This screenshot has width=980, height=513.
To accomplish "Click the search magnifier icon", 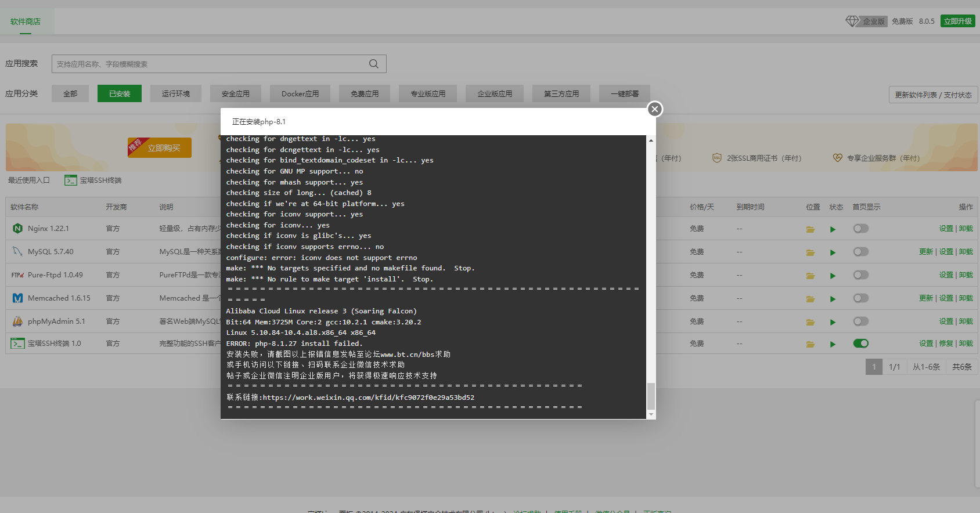I will [374, 64].
